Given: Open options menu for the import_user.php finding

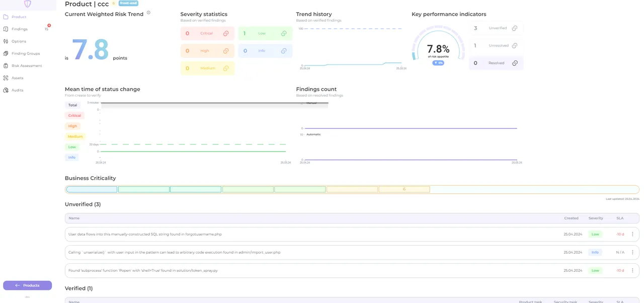Looking at the screenshot, I should point(632,252).
